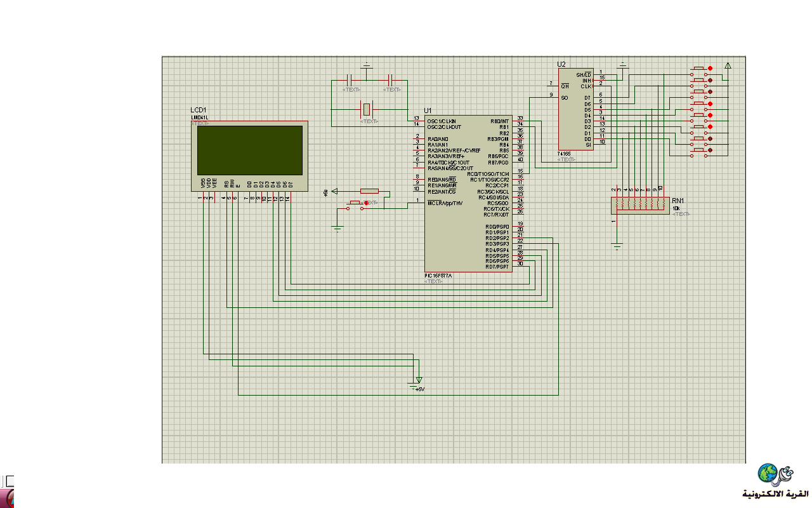The image size is (812, 508).
Task: Click the RD7/PSP7 pin label
Action: 497,267
